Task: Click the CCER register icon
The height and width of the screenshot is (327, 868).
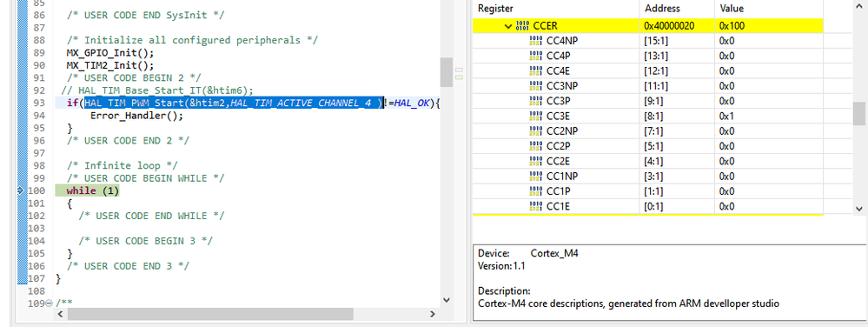Action: 522,25
